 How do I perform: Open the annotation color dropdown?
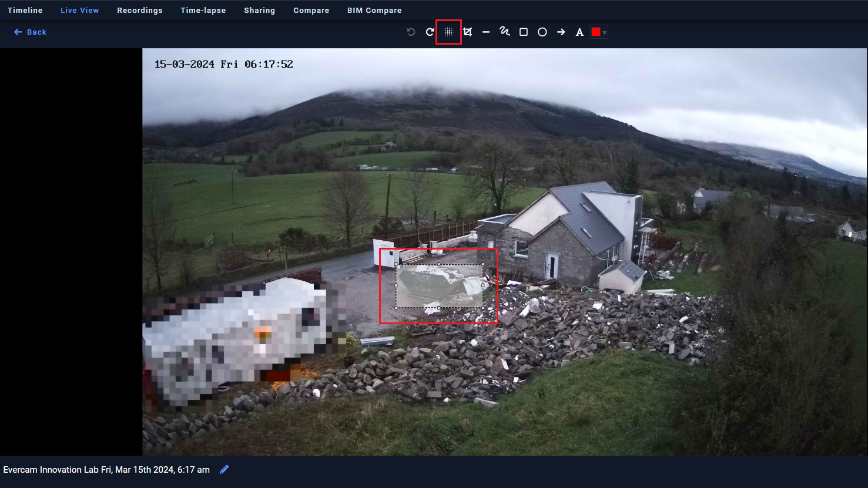click(605, 32)
